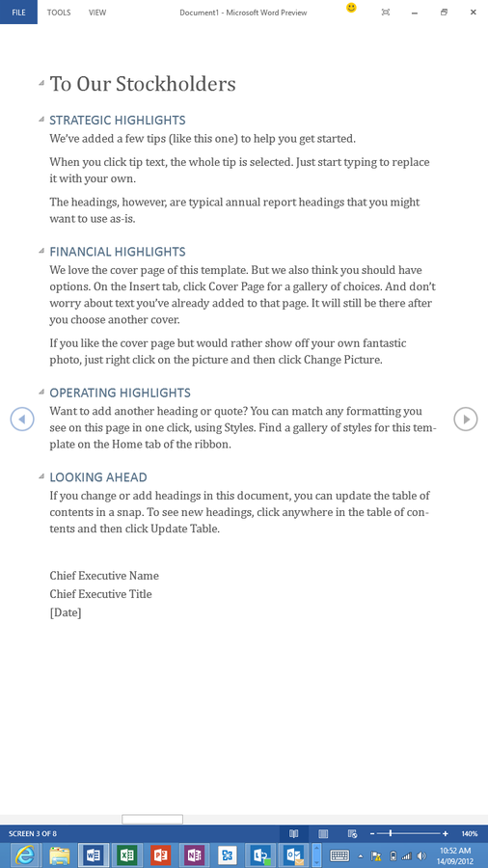488x868 pixels.
Task: Collapse the Looking Ahead heading
Action: pyautogui.click(x=41, y=476)
